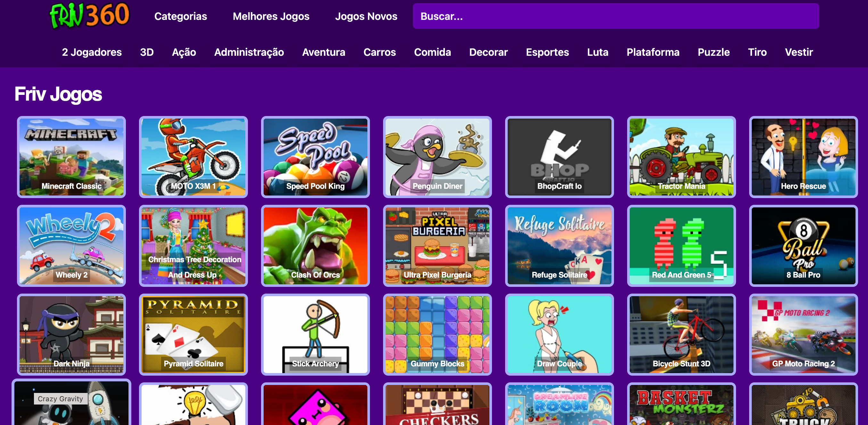Screen dimensions: 868x425
Task: Launch Penguin Diner
Action: pos(438,157)
